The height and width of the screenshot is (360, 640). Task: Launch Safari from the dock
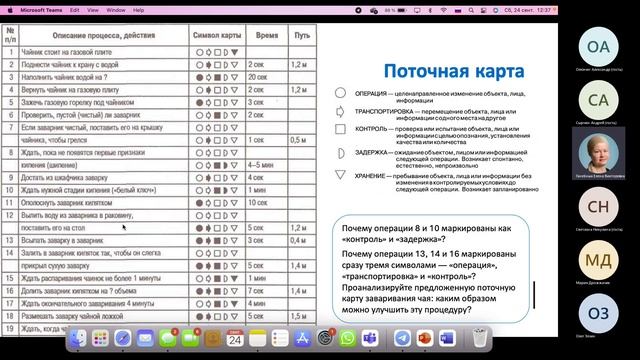pyautogui.click(x=122, y=338)
